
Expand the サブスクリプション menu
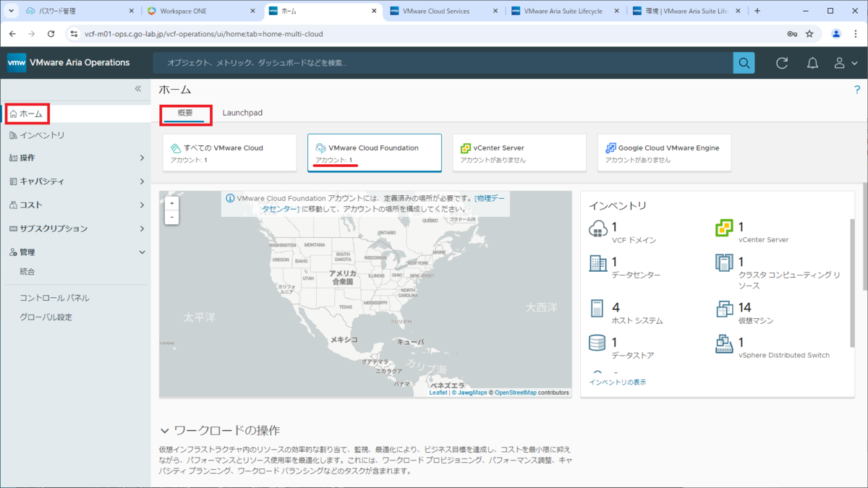pos(75,228)
